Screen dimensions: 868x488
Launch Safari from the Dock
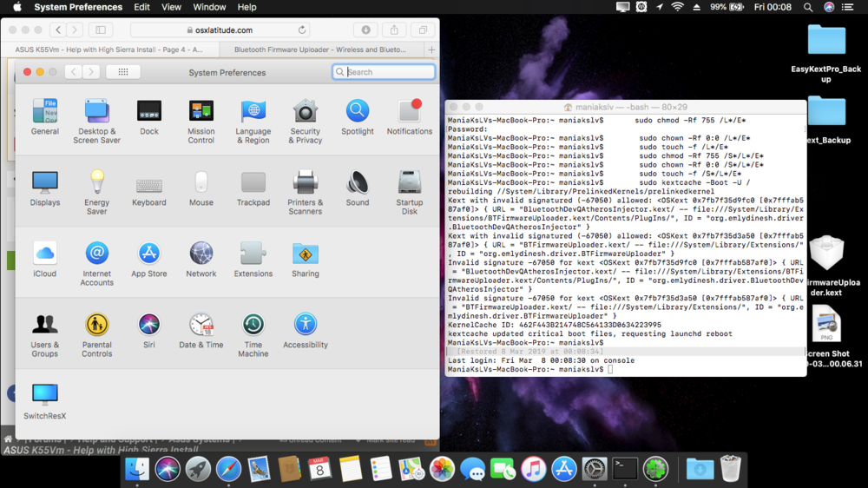(228, 469)
